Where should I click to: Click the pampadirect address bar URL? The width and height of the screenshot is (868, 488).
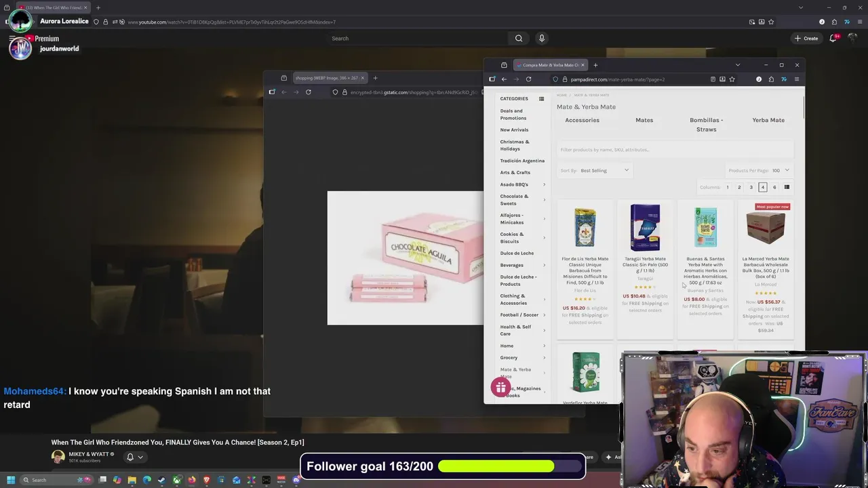coord(618,79)
